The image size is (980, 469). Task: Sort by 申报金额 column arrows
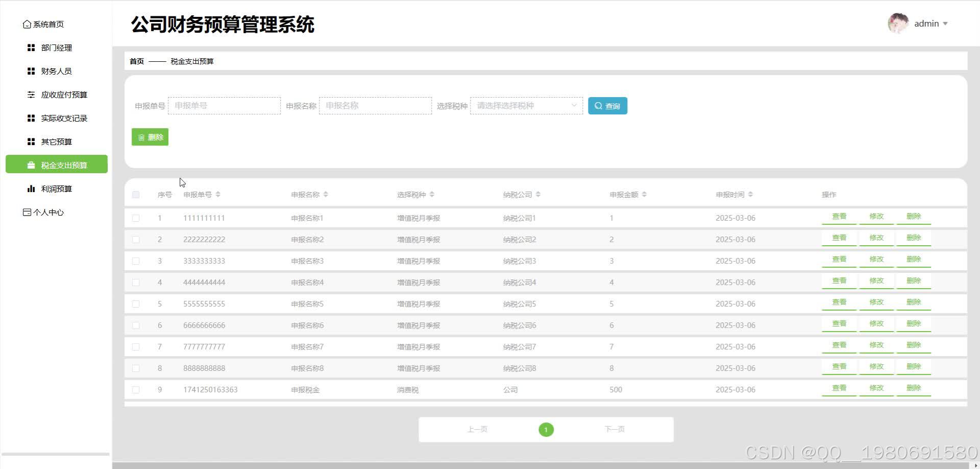tap(644, 195)
